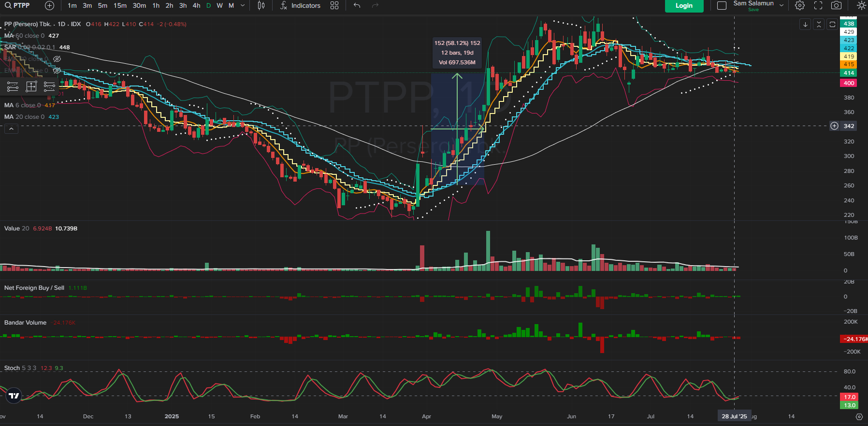Click the 13.0 Stoch scale label
Image resolution: width=868 pixels, height=426 pixels.
(850, 405)
